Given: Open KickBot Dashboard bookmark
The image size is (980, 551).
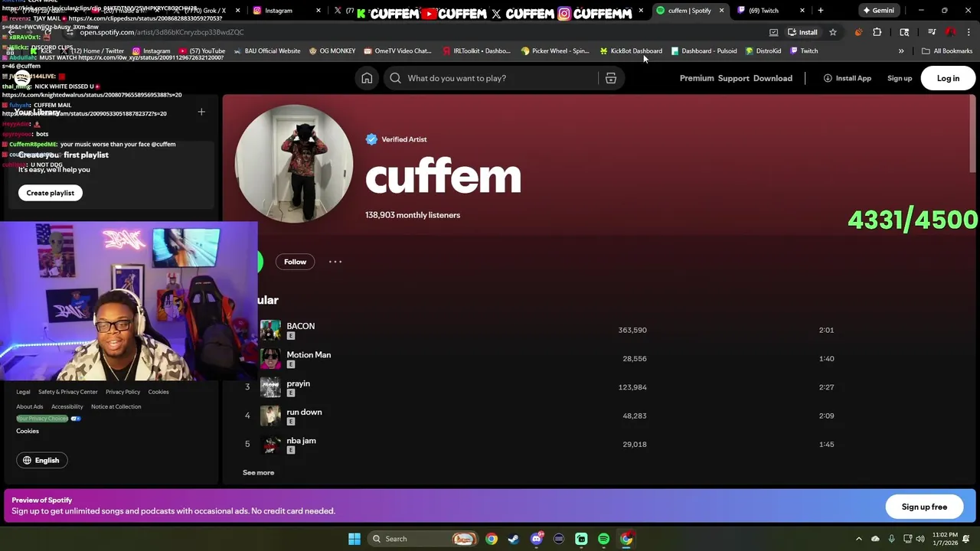Looking at the screenshot, I should [x=631, y=51].
